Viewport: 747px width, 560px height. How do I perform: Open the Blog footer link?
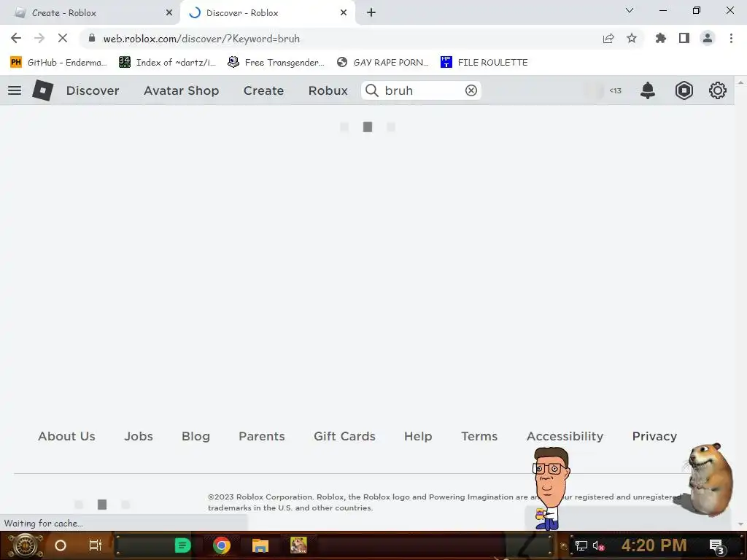tap(196, 436)
